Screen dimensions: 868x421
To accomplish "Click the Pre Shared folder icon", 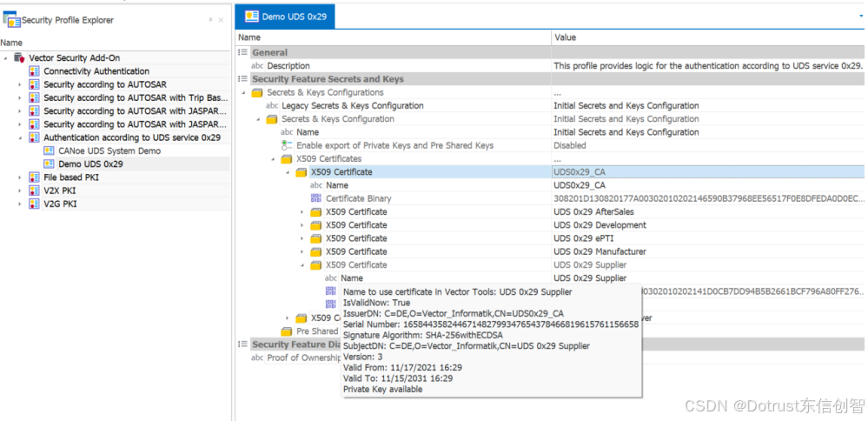I will [286, 331].
